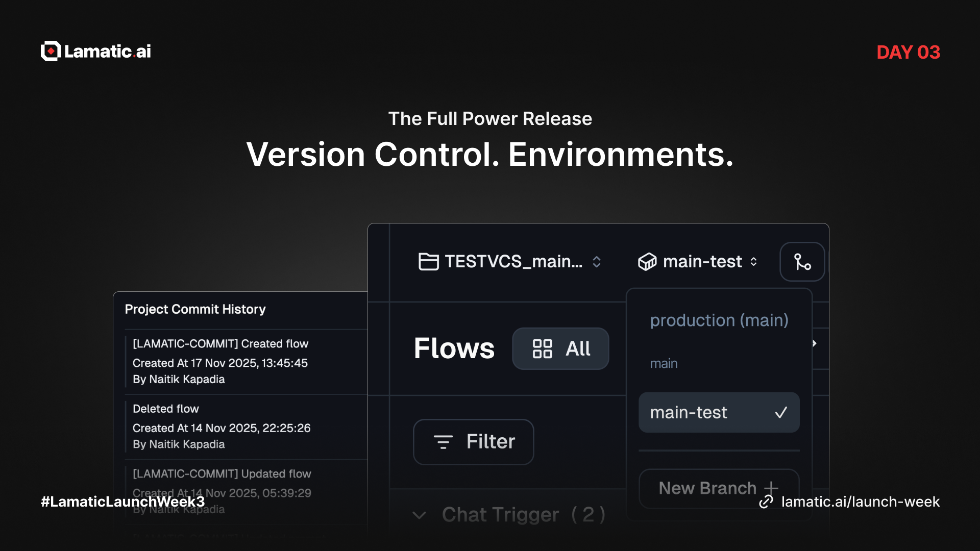Click the folder icon beside TESTVCS_main
Screen dimensions: 980x551
pos(429,261)
